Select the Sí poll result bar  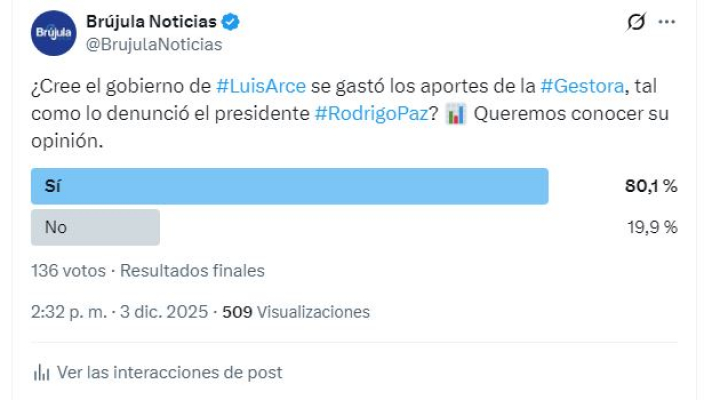pos(290,186)
